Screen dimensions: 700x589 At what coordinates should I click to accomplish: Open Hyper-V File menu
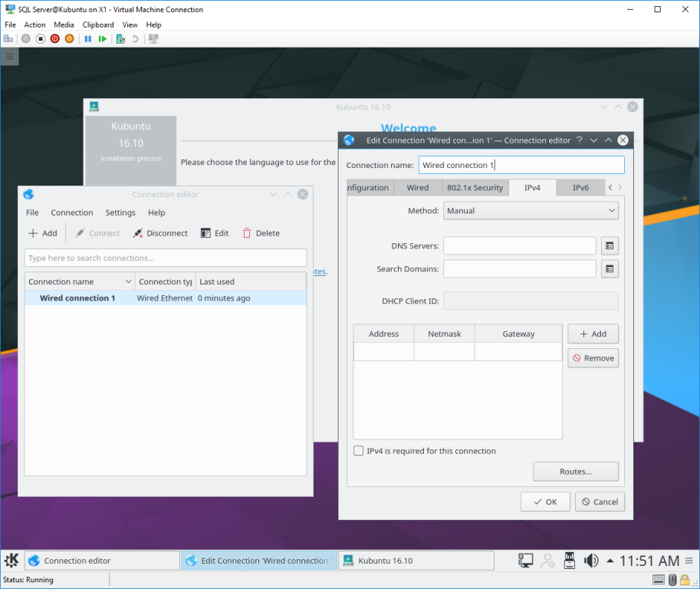point(10,25)
